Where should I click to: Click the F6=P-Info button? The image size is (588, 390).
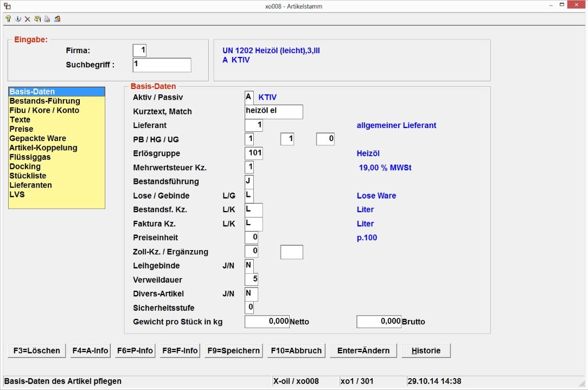135,350
